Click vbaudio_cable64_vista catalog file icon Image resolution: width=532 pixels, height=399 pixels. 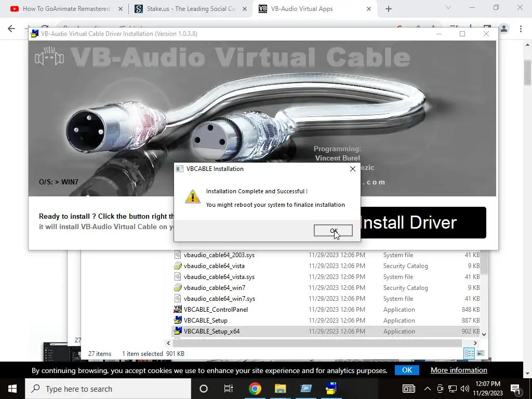click(x=178, y=265)
